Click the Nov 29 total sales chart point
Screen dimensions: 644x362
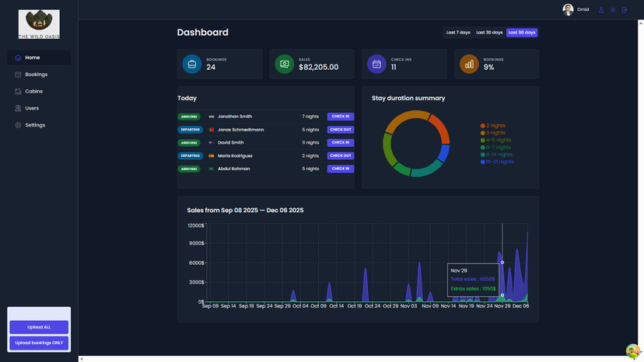click(x=502, y=263)
